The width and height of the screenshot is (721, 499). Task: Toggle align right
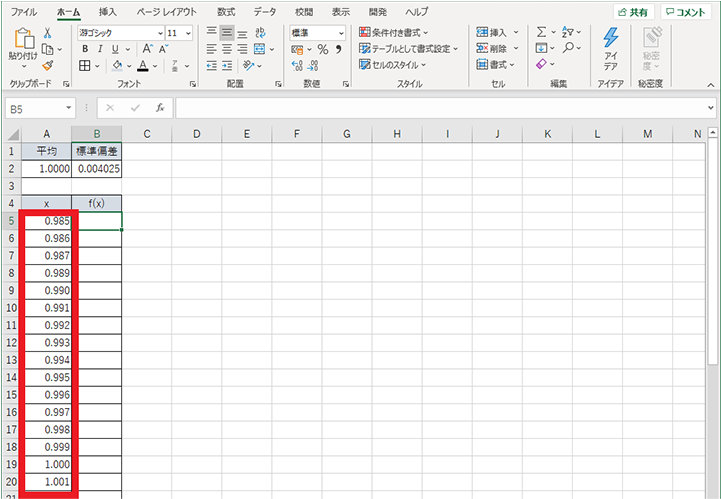242,49
